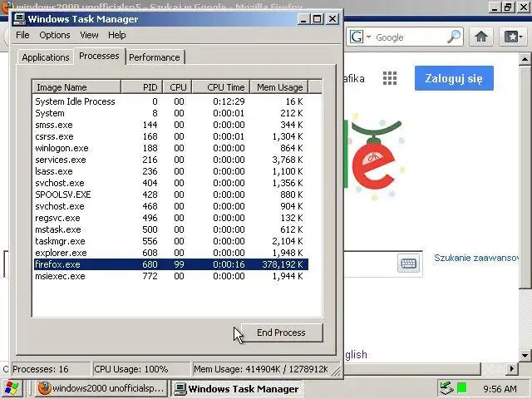The width and height of the screenshot is (532, 399).
Task: Maximize the Task Manager window
Action: point(318,19)
